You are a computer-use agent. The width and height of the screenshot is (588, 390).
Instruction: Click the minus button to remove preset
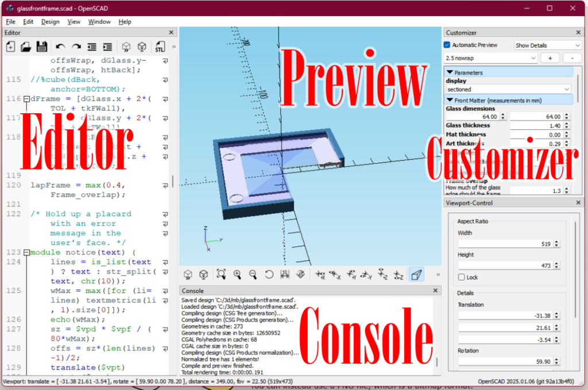pyautogui.click(x=571, y=58)
